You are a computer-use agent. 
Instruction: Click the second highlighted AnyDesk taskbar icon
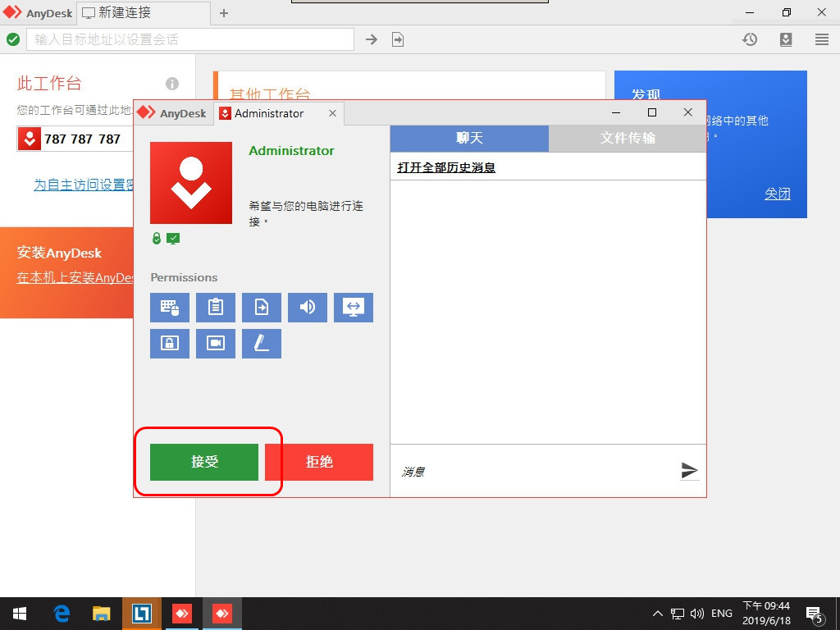[x=221, y=614]
